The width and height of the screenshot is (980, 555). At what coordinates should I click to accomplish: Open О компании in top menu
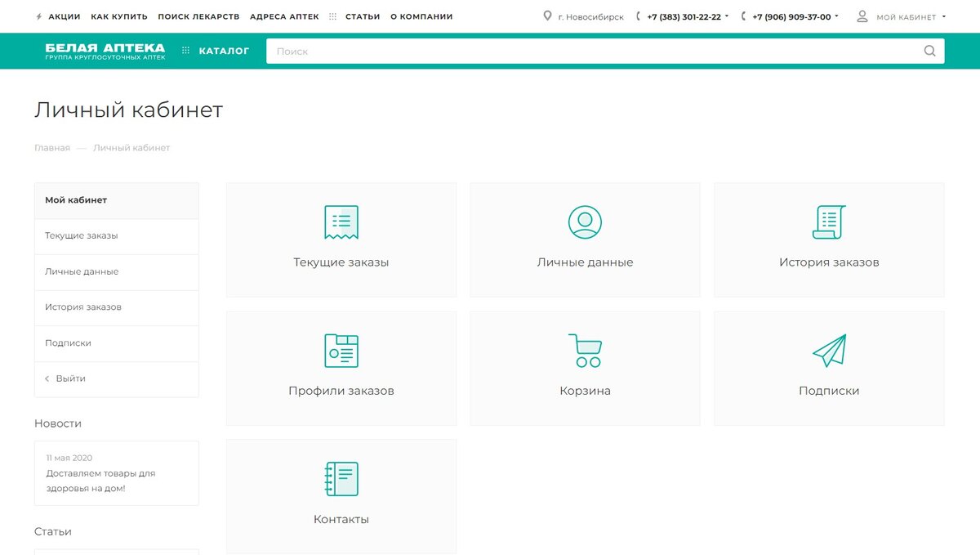point(421,16)
